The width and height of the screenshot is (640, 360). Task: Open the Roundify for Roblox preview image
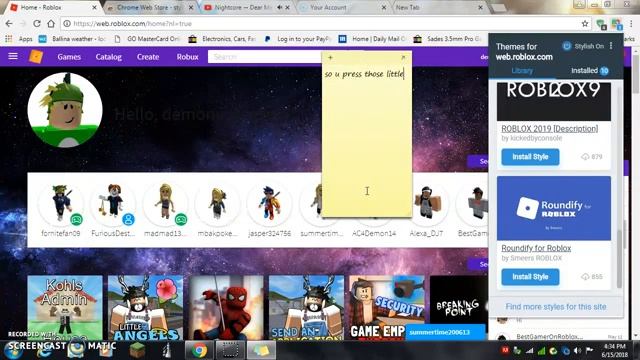[553, 208]
